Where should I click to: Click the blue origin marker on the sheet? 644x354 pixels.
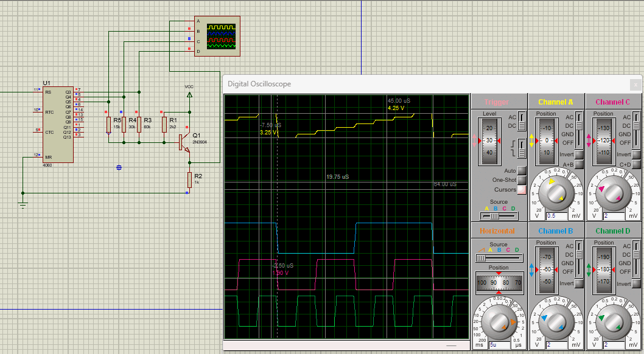pos(119,167)
